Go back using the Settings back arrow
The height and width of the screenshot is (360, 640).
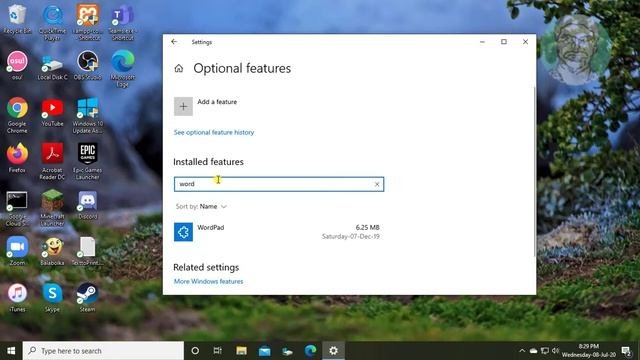click(x=174, y=42)
